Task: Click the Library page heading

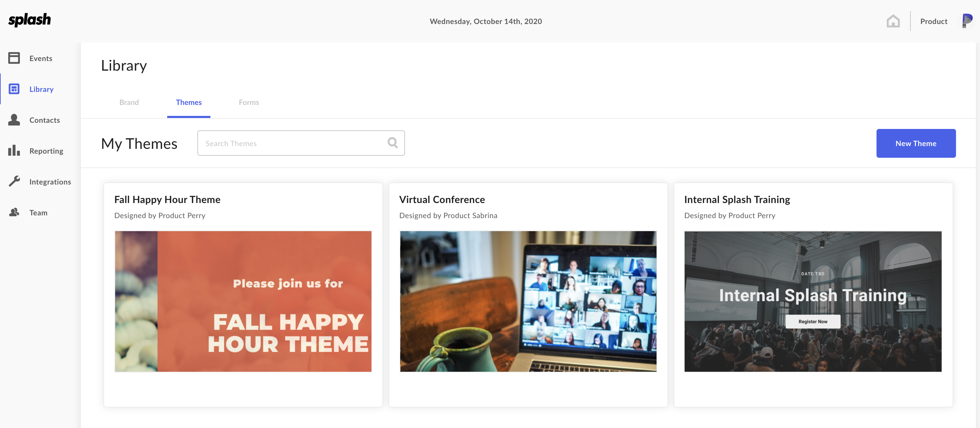Action: [x=124, y=66]
